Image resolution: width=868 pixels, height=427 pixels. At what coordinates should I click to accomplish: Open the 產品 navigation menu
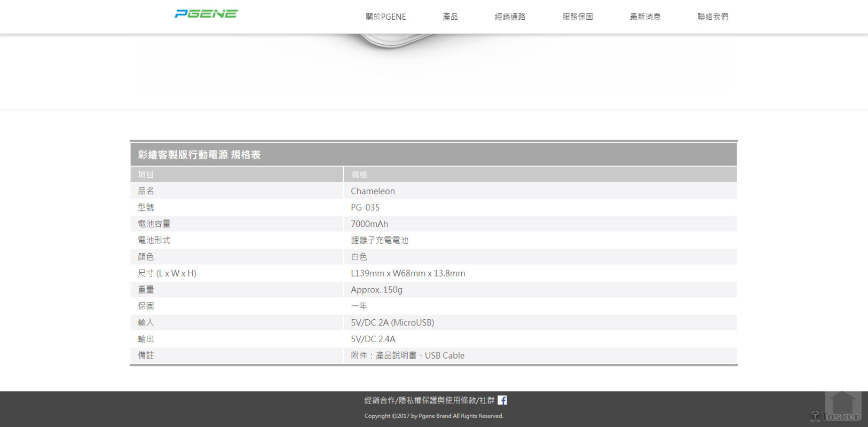[x=451, y=17]
